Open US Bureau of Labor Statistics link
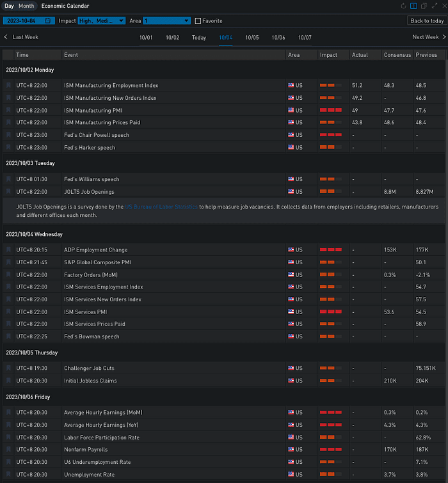448x483 pixels. pyautogui.click(x=161, y=207)
